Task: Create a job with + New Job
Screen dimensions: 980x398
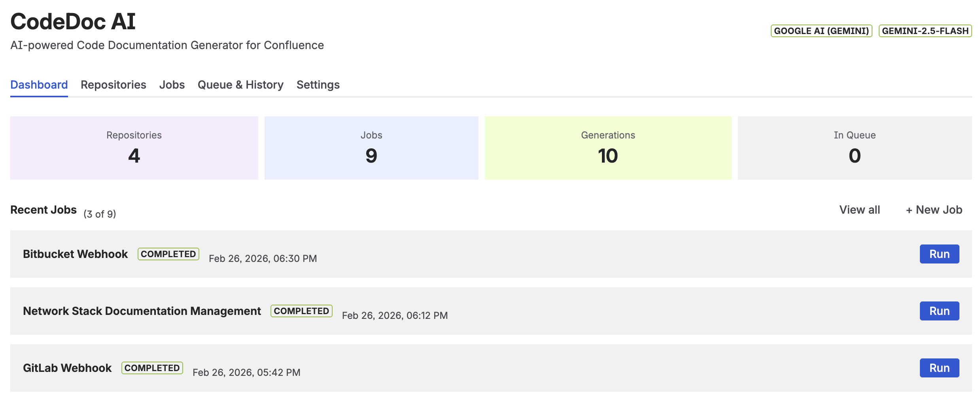Action: coord(934,210)
